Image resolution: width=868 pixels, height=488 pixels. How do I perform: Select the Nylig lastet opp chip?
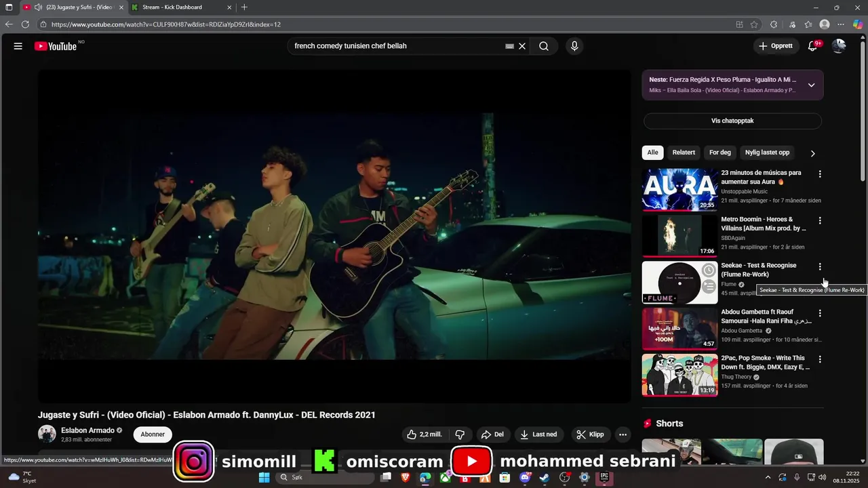(x=767, y=152)
